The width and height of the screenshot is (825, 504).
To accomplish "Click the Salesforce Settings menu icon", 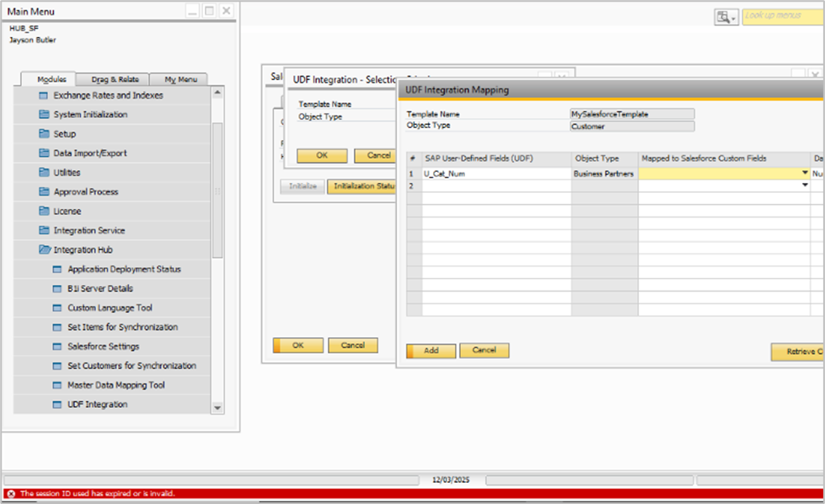I will tap(57, 346).
